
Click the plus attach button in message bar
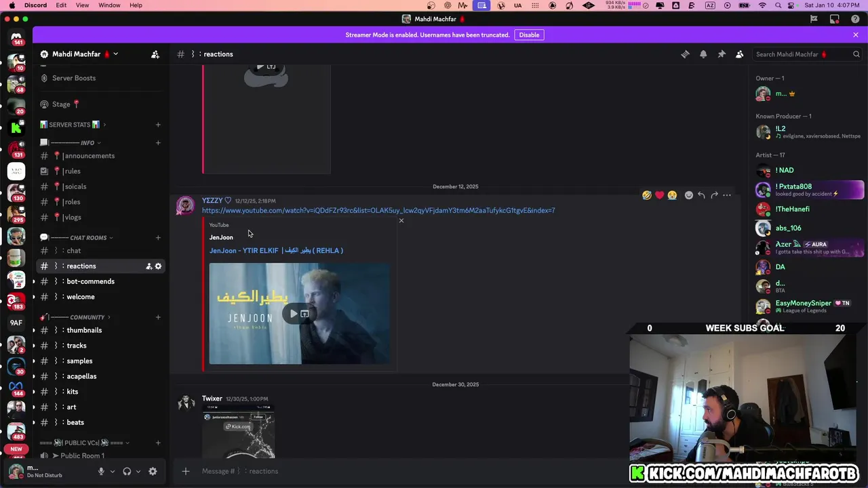coord(185,471)
